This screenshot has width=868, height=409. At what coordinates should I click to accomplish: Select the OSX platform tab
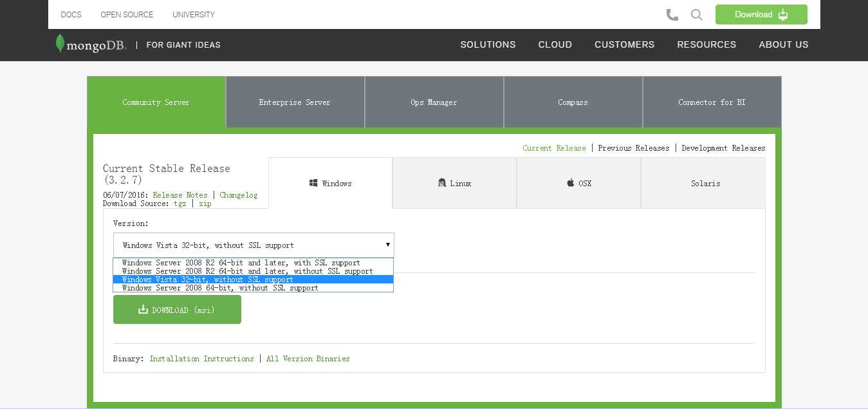[x=579, y=184]
